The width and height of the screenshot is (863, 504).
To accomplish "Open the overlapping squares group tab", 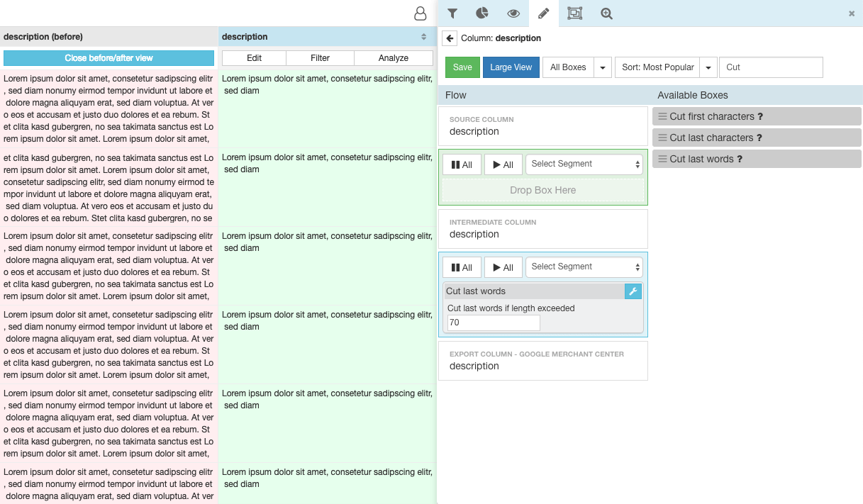I will pos(575,13).
